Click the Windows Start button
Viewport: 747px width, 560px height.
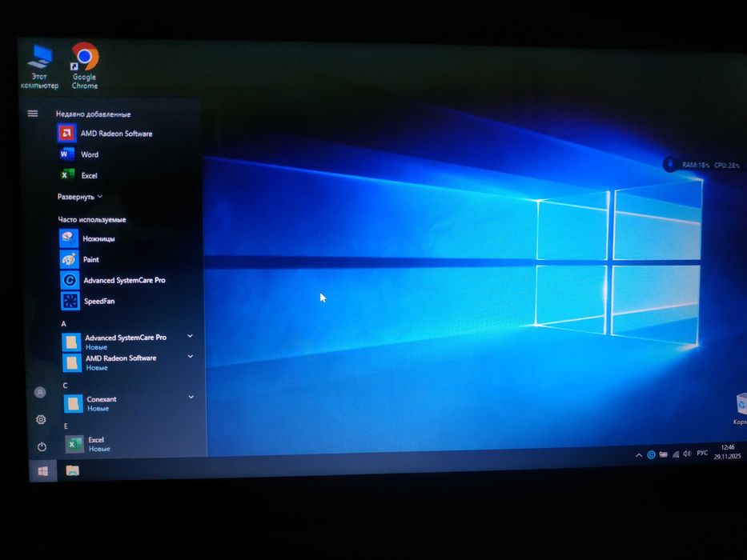[43, 471]
